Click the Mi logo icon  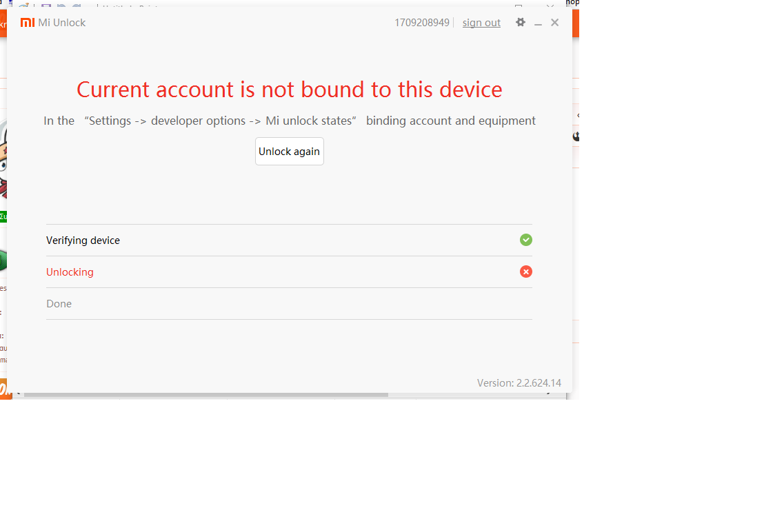click(x=28, y=23)
